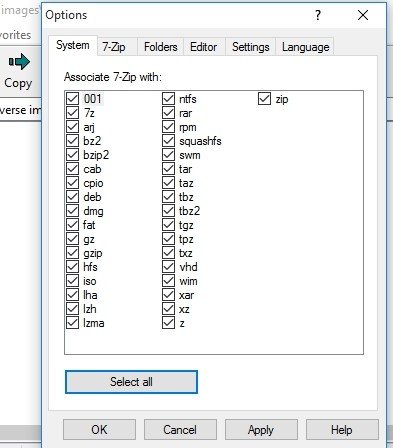Toggle the zip file association
This screenshot has width=393, height=448.
(x=264, y=99)
